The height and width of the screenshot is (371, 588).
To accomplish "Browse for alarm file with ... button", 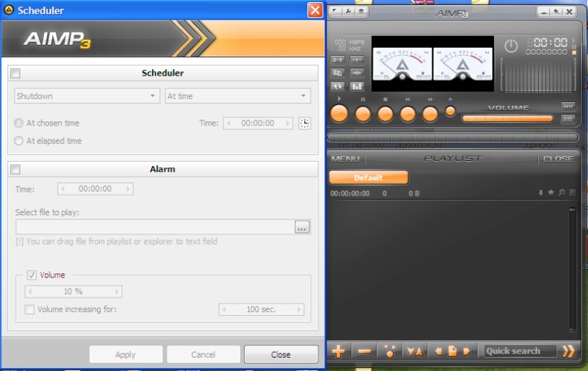I will pyautogui.click(x=302, y=227).
